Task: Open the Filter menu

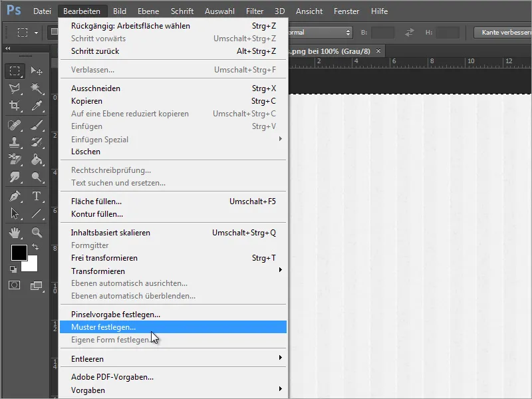Action: (x=255, y=11)
